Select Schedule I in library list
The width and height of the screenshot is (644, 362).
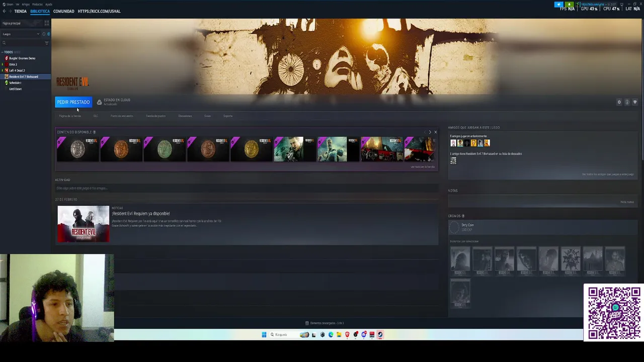click(15, 83)
